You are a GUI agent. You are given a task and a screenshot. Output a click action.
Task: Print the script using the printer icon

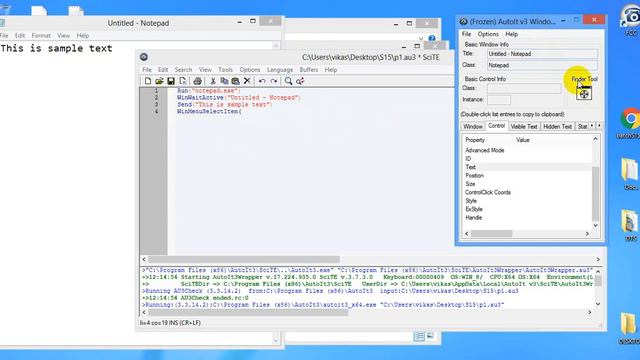pyautogui.click(x=198, y=81)
